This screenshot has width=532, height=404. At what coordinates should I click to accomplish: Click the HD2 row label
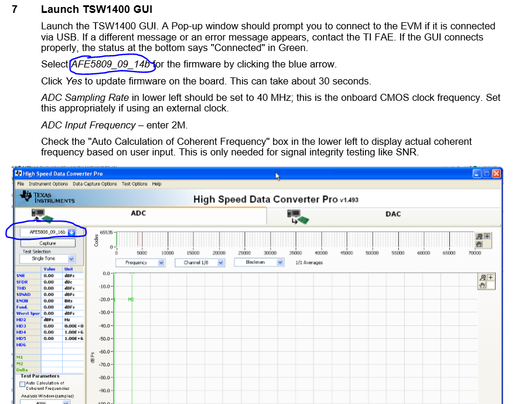[21, 320]
